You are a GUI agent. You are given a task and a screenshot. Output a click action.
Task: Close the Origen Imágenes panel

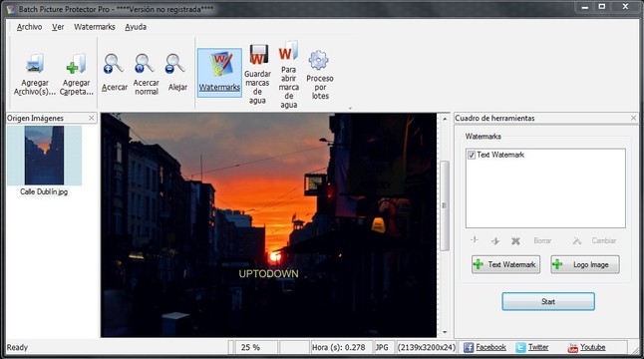pyautogui.click(x=91, y=118)
